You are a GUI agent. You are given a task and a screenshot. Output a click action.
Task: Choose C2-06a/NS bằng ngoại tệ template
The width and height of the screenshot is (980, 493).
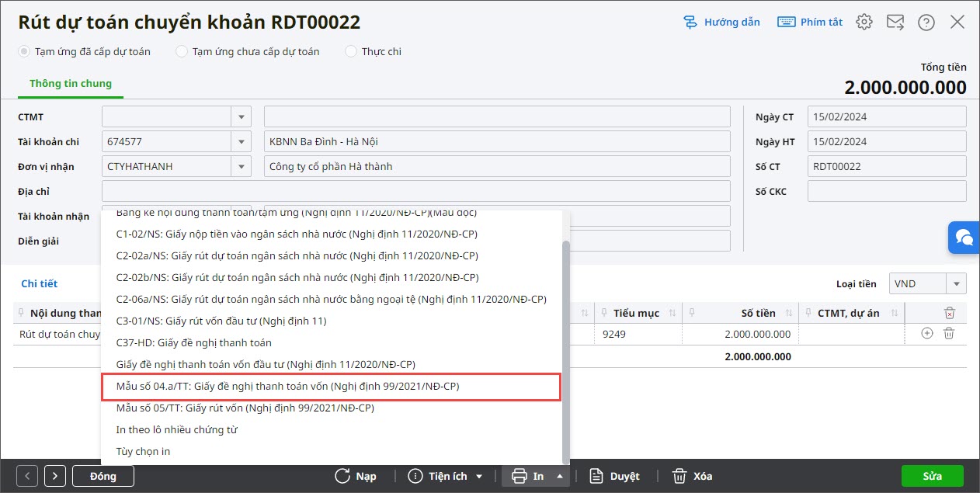point(332,299)
